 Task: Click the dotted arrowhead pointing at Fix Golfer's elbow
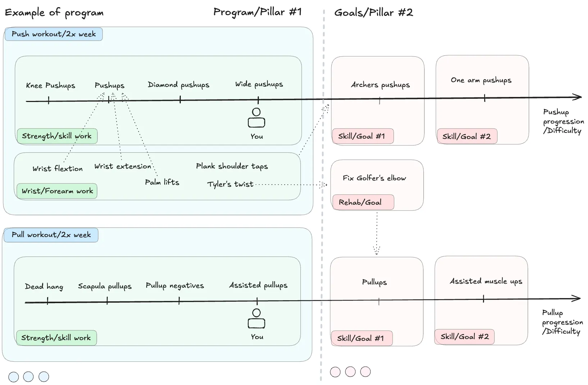point(323,185)
